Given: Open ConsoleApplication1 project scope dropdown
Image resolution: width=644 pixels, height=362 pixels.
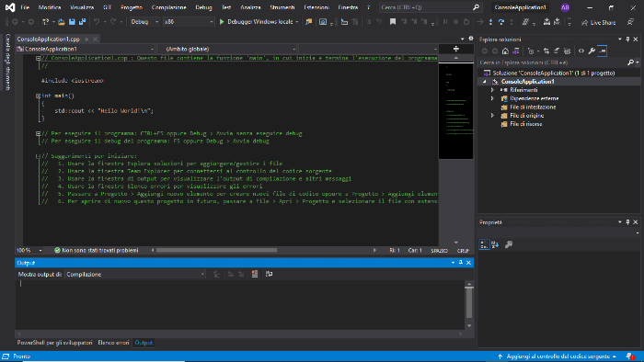Looking at the screenshot, I should click(x=86, y=49).
